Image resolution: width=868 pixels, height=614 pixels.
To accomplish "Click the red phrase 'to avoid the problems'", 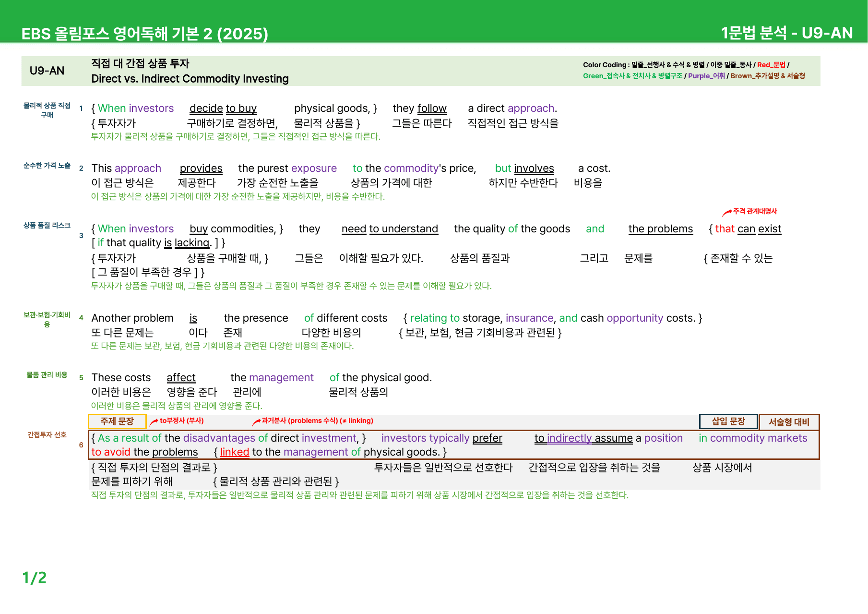I will [144, 452].
